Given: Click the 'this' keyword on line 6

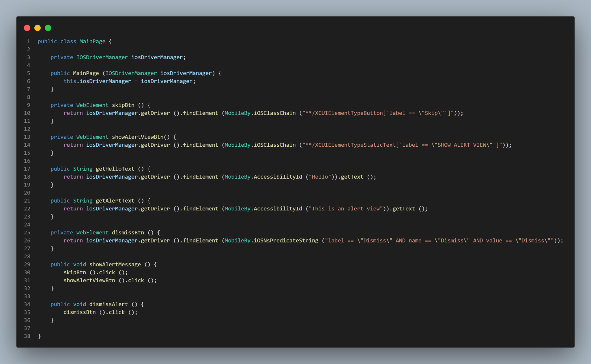Looking at the screenshot, I should tap(70, 81).
